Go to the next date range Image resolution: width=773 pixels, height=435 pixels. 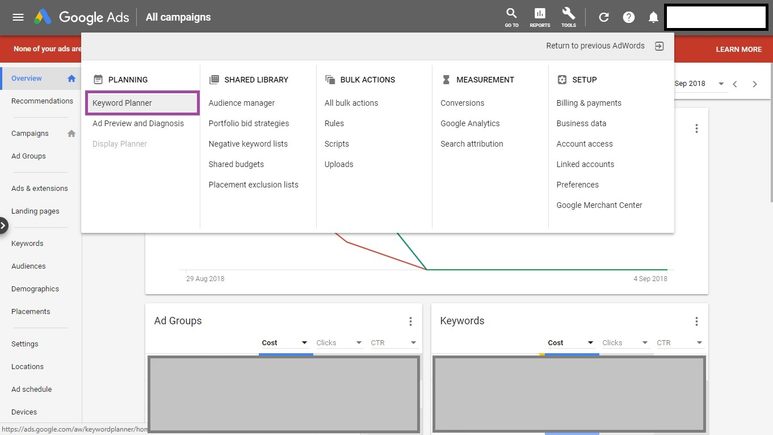click(x=755, y=84)
